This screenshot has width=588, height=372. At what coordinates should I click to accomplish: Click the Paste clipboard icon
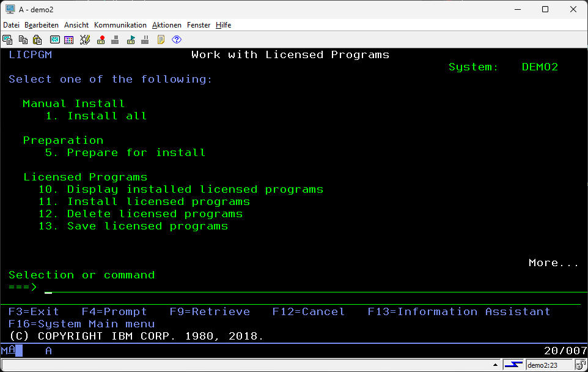37,40
